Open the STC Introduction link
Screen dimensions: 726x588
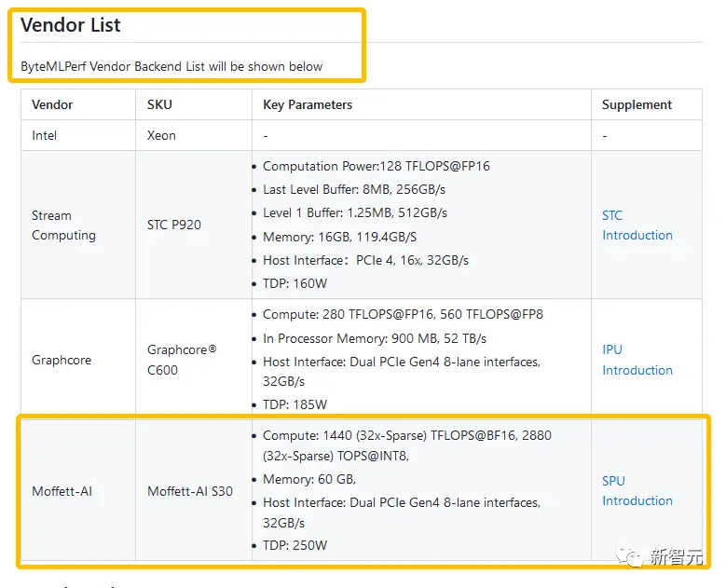tap(637, 226)
